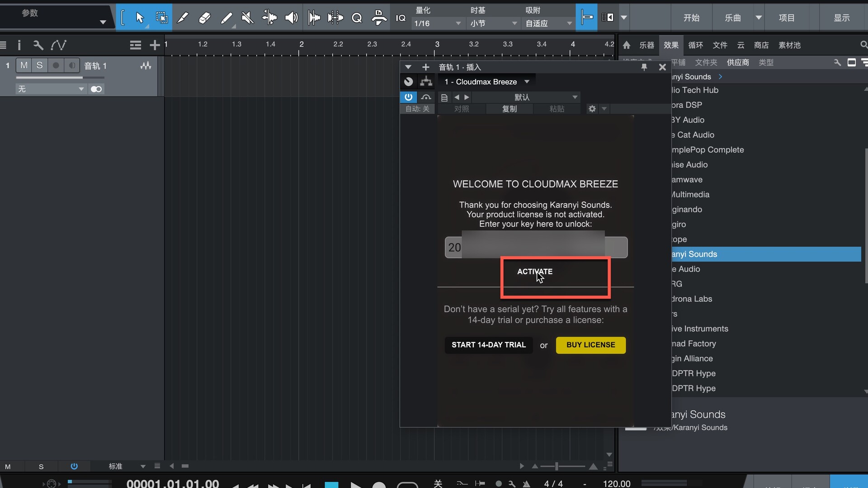Open the 吸附 自适应 dropdown
Screen dimensions: 868x488
pos(549,23)
